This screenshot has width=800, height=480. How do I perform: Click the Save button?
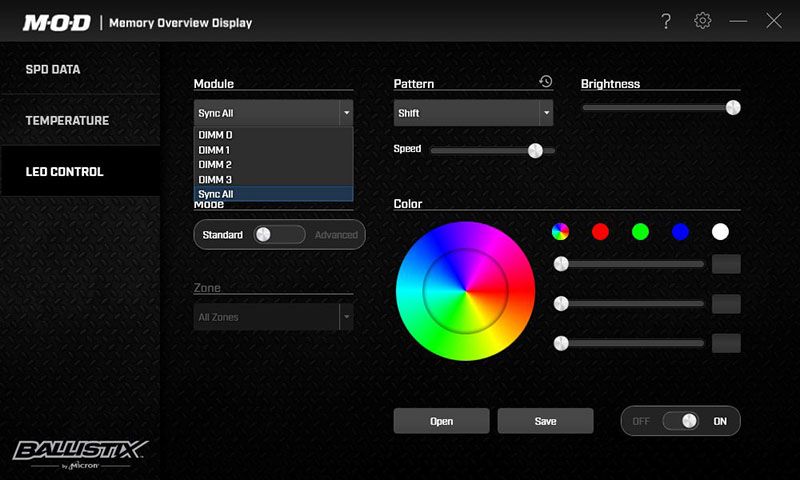[545, 421]
